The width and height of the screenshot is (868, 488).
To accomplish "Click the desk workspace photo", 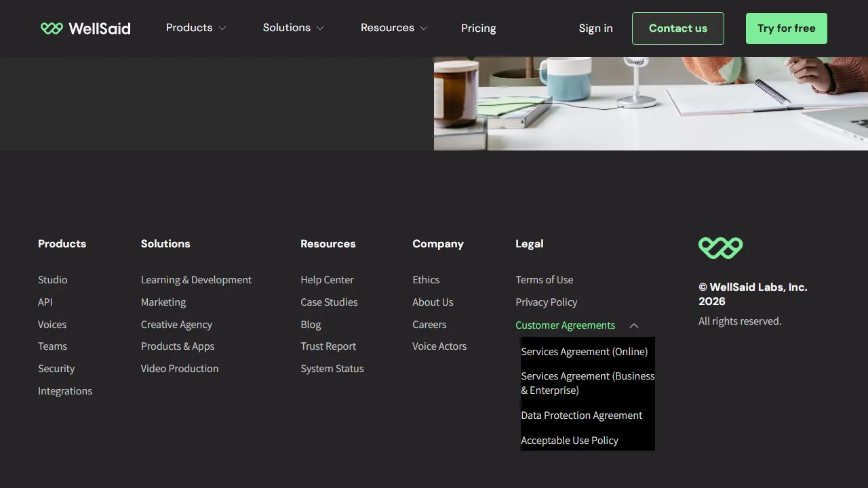I will [x=651, y=104].
